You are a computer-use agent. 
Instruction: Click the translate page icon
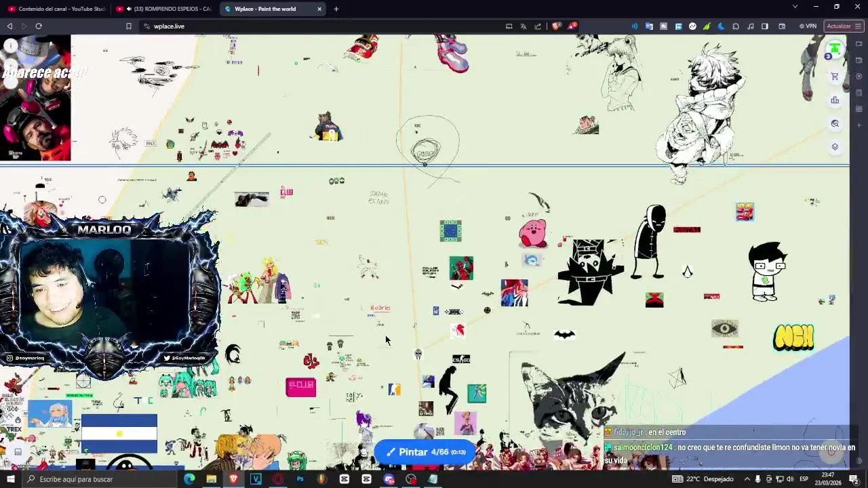[x=524, y=26]
